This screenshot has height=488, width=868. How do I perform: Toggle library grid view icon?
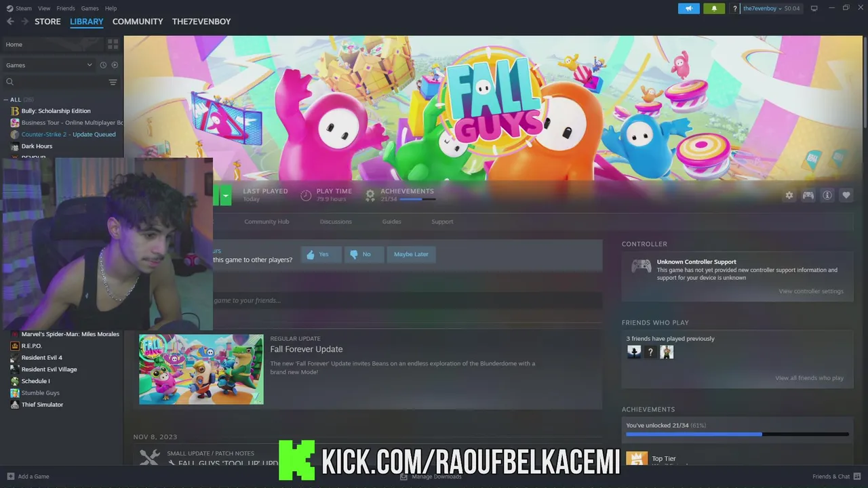113,44
